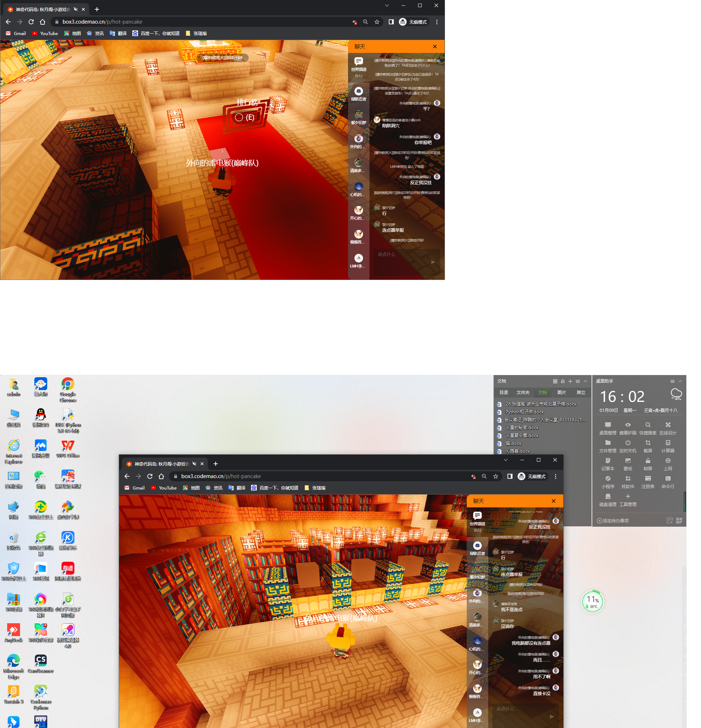Click 无痕模式 button in upper Chrome window
The height and width of the screenshot is (728, 701).
[413, 22]
